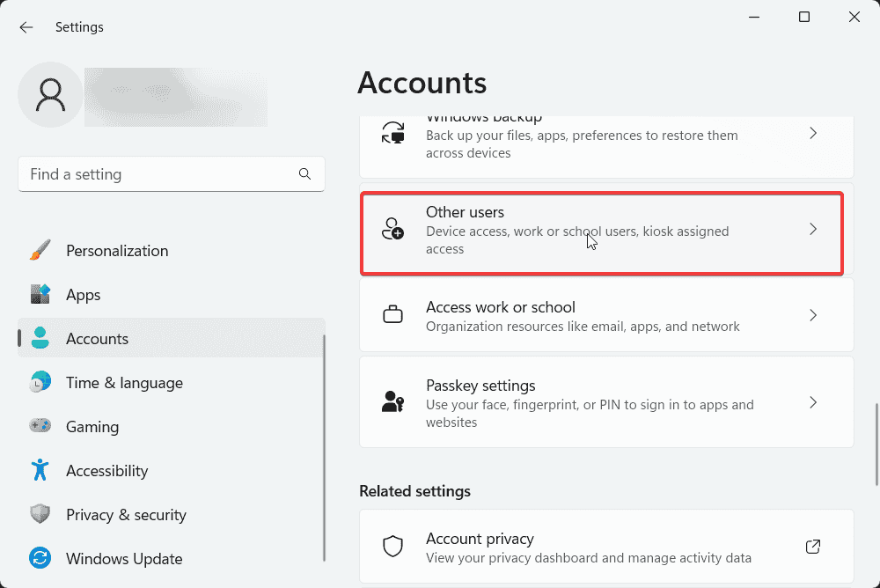The height and width of the screenshot is (588, 880).
Task: Click the Time & language globe icon
Action: pos(40,382)
